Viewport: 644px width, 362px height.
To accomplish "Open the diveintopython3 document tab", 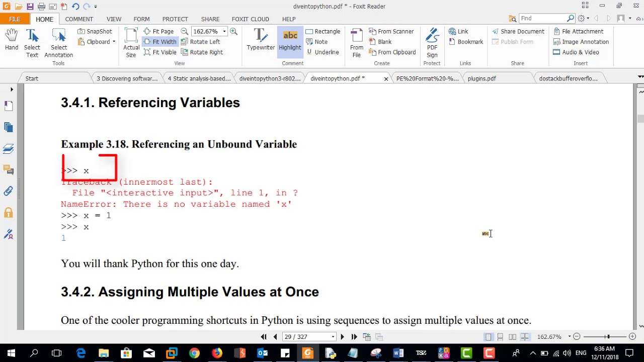I will [x=270, y=78].
